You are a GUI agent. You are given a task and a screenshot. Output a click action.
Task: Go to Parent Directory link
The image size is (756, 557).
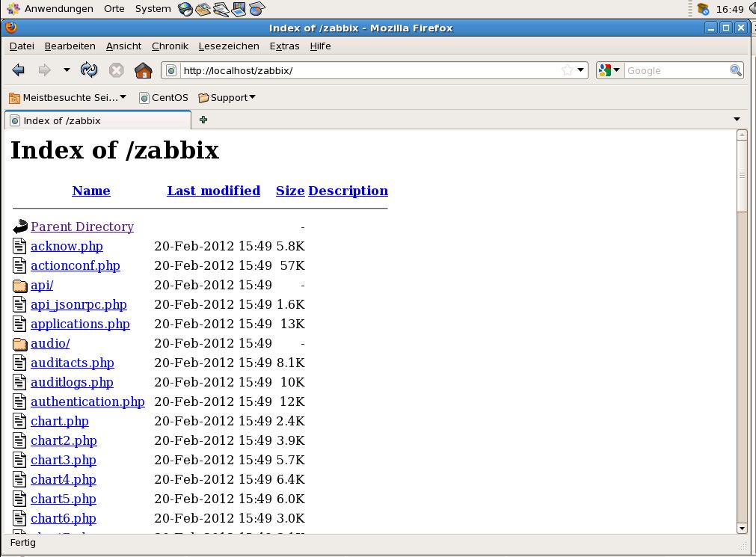point(82,227)
